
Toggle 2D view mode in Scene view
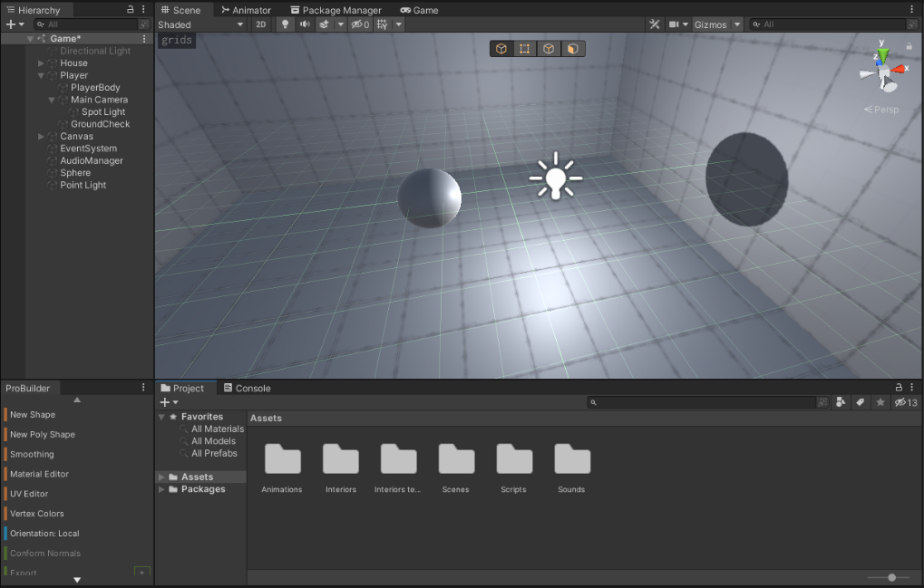pyautogui.click(x=261, y=24)
